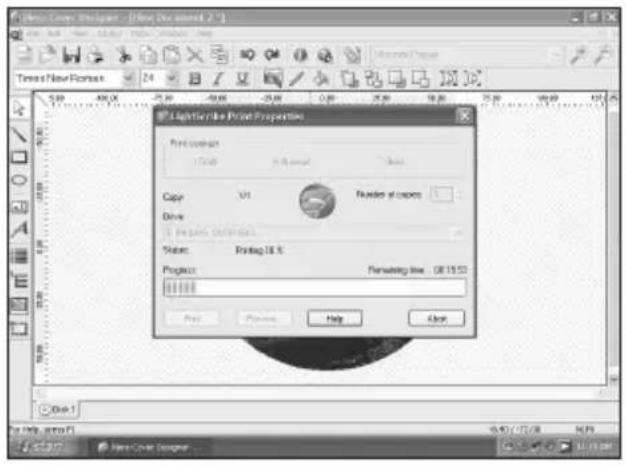This screenshot has width=626, height=465.
Task: Select the artistic Text tool
Action: 19,230
